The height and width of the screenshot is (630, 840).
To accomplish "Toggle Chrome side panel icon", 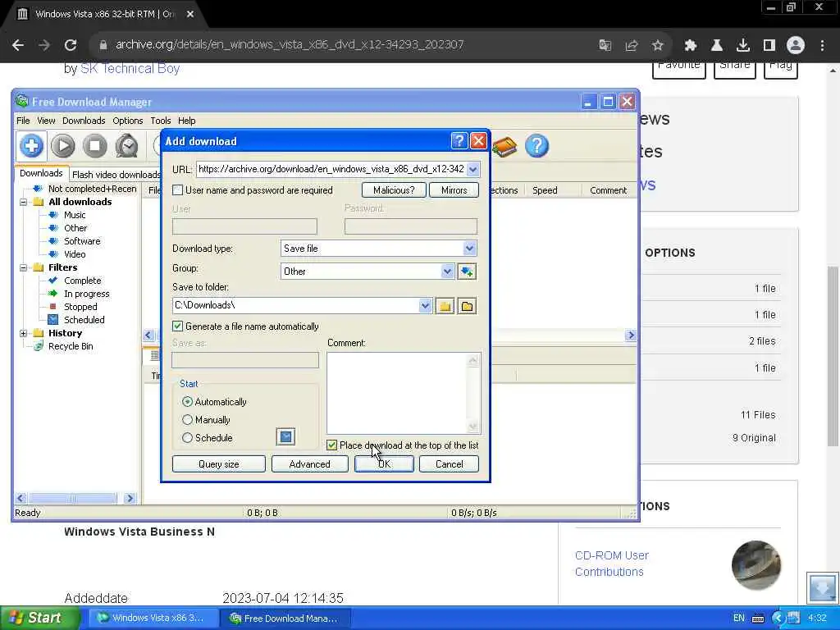I will [x=769, y=45].
